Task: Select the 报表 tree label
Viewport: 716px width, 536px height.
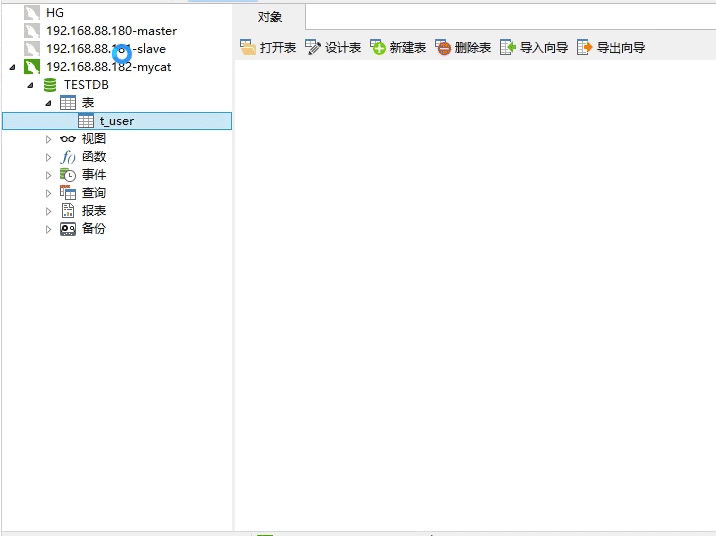Action: [x=94, y=210]
